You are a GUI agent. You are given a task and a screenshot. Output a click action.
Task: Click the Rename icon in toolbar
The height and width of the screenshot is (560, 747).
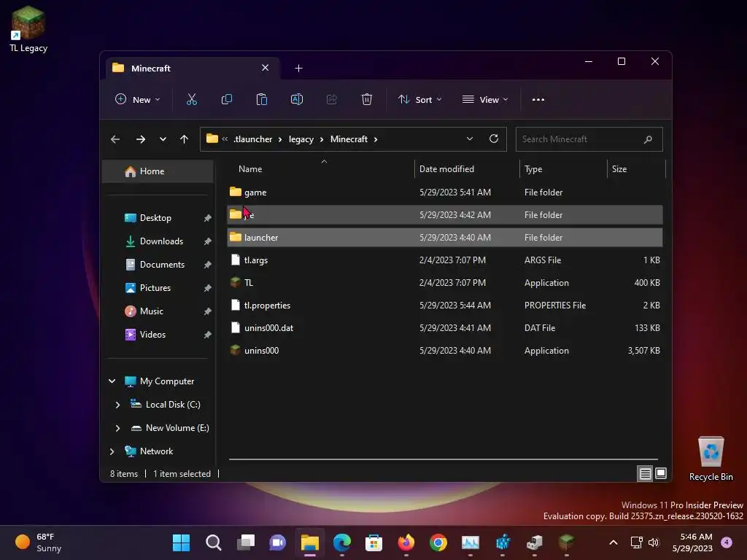(x=297, y=99)
